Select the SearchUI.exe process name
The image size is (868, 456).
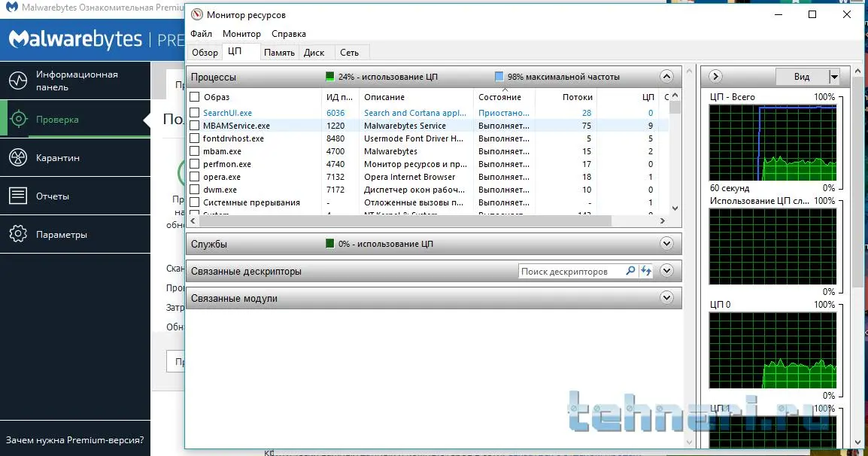(227, 112)
